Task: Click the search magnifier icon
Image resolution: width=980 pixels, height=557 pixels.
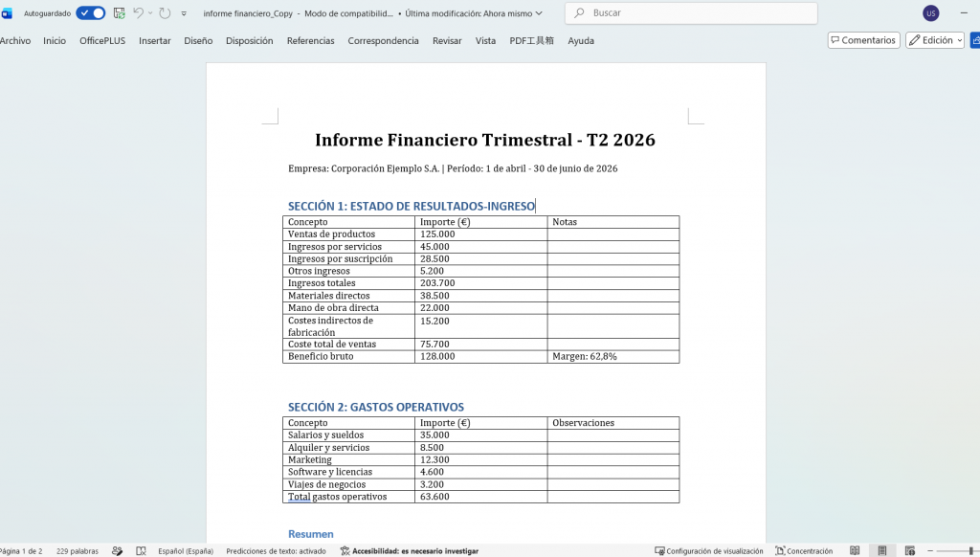Action: coord(579,13)
